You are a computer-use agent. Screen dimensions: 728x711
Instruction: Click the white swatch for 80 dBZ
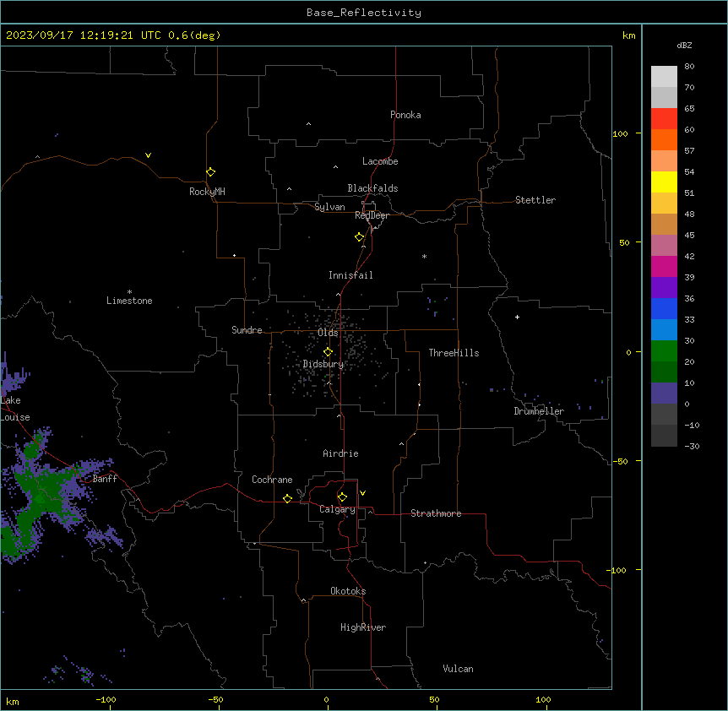[x=664, y=76]
